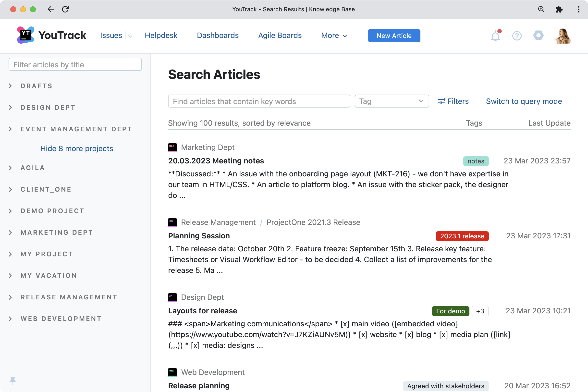588x392 pixels.
Task: Go to Agile Boards
Action: click(280, 36)
